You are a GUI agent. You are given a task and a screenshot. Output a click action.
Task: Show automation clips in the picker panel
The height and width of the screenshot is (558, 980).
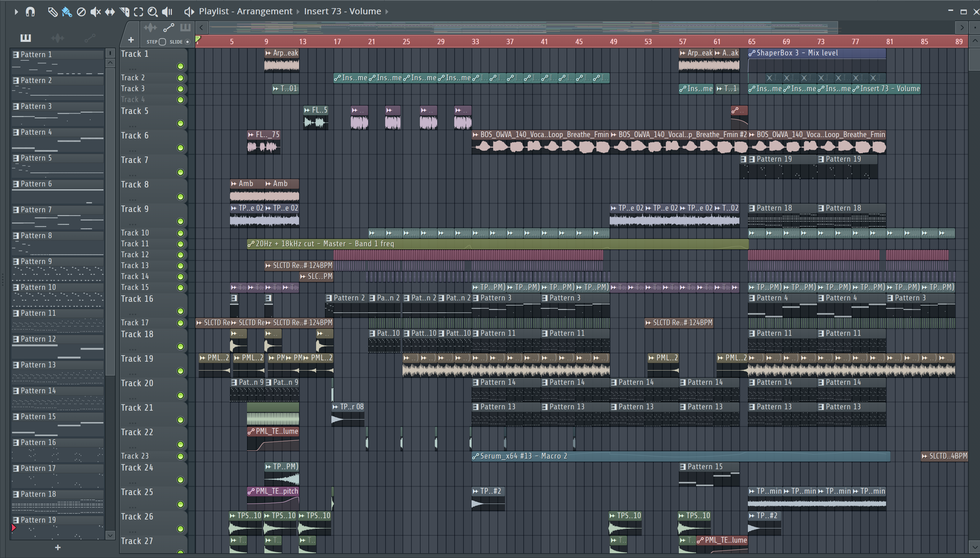click(x=90, y=37)
